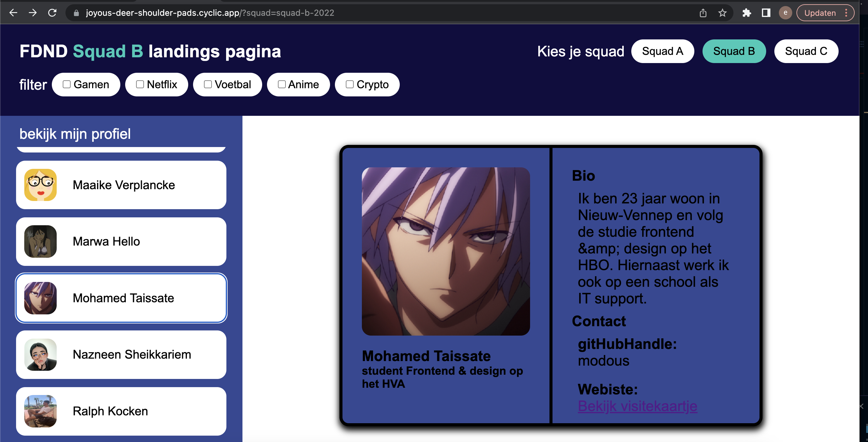Check the Voetbal filter
868x442 pixels.
[x=208, y=84]
